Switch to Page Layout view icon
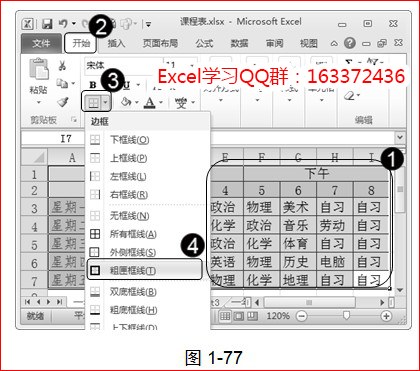The image size is (420, 371). click(x=238, y=316)
